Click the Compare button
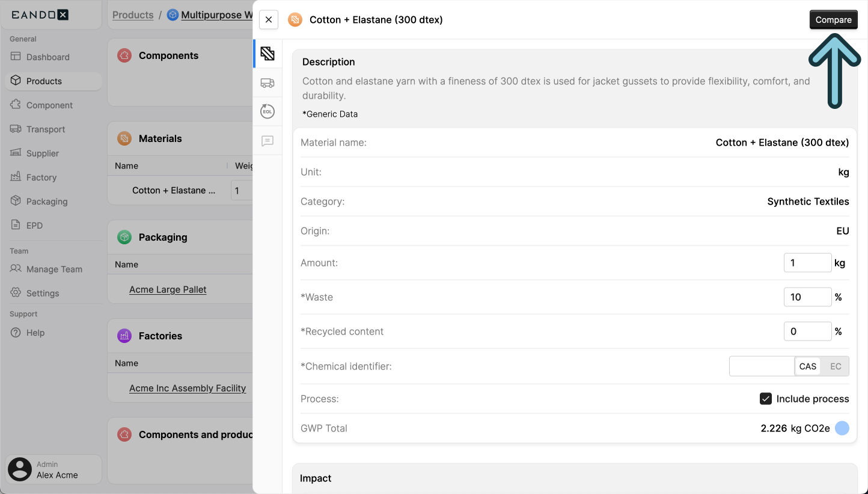Viewport: 868px width, 494px height. (x=834, y=19)
